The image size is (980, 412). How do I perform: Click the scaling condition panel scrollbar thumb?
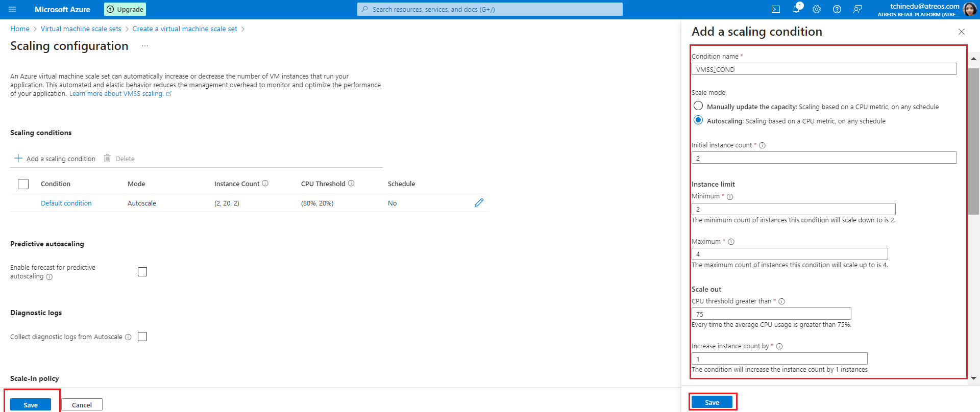point(974,141)
